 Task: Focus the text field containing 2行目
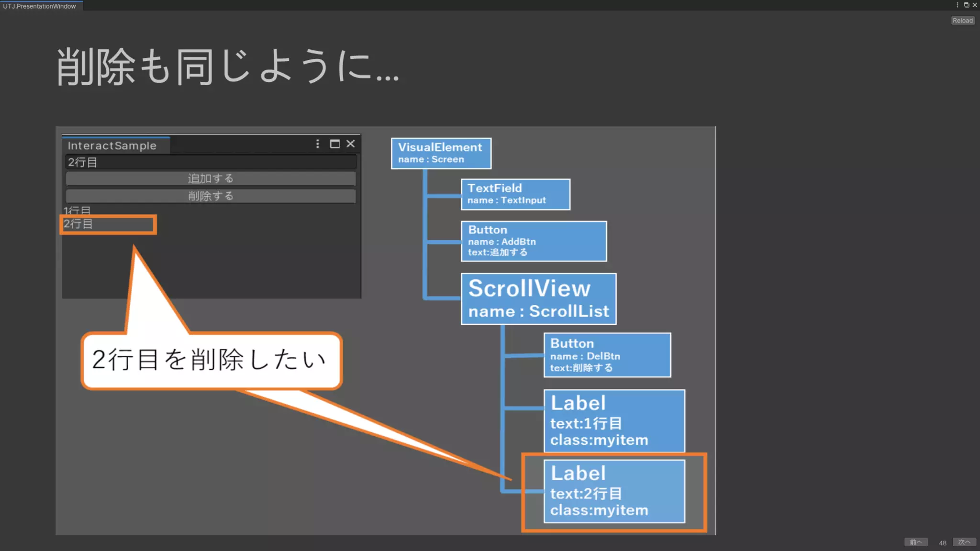point(211,162)
